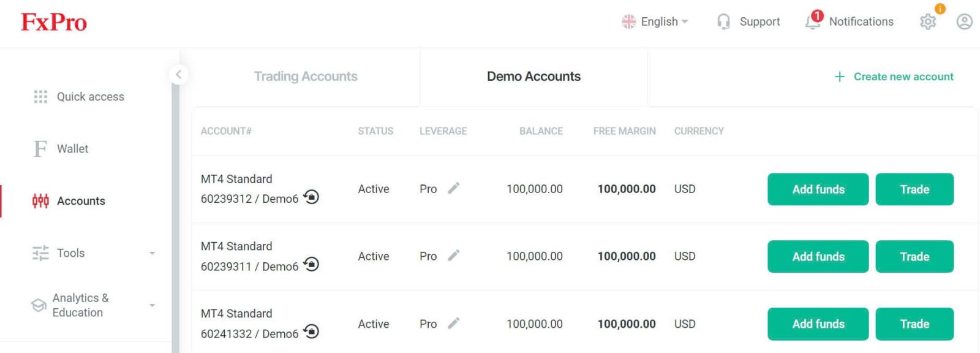Collapse the sidebar with chevron button

pos(178,75)
